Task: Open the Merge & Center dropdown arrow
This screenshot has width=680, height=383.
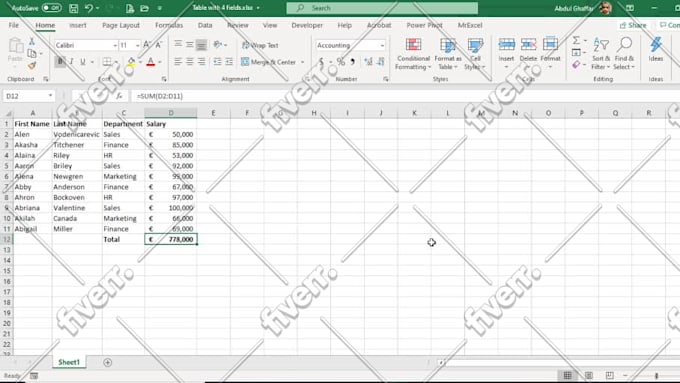Action: click(302, 62)
